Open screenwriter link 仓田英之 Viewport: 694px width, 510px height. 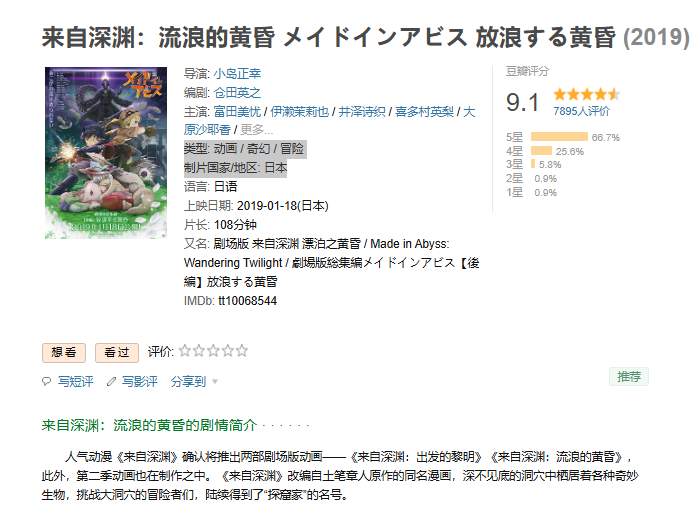pyautogui.click(x=238, y=93)
